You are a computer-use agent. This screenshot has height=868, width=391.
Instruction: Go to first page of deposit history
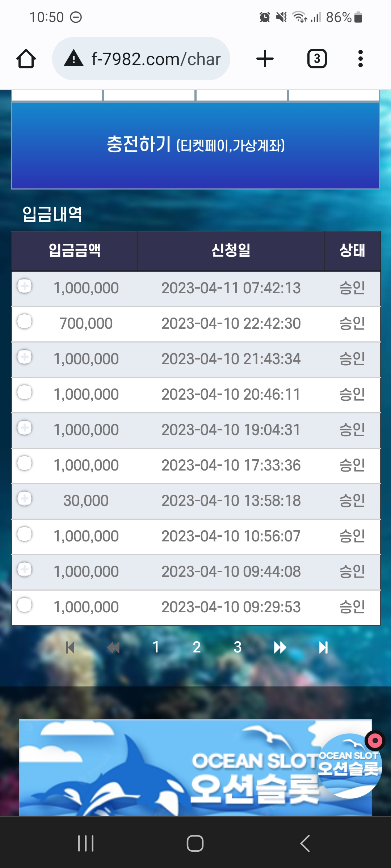(70, 647)
